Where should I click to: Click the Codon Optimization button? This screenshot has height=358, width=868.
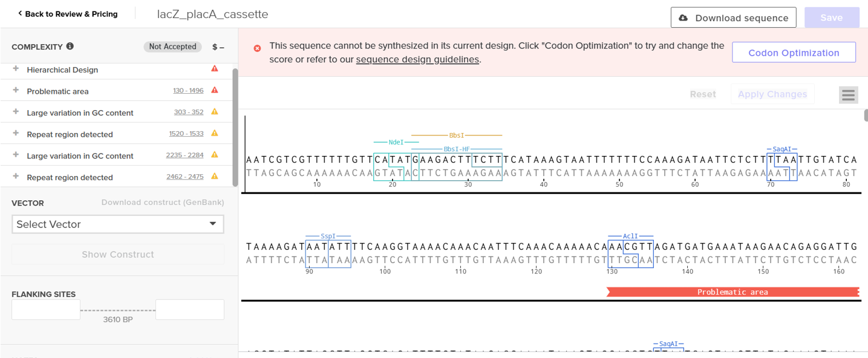794,53
